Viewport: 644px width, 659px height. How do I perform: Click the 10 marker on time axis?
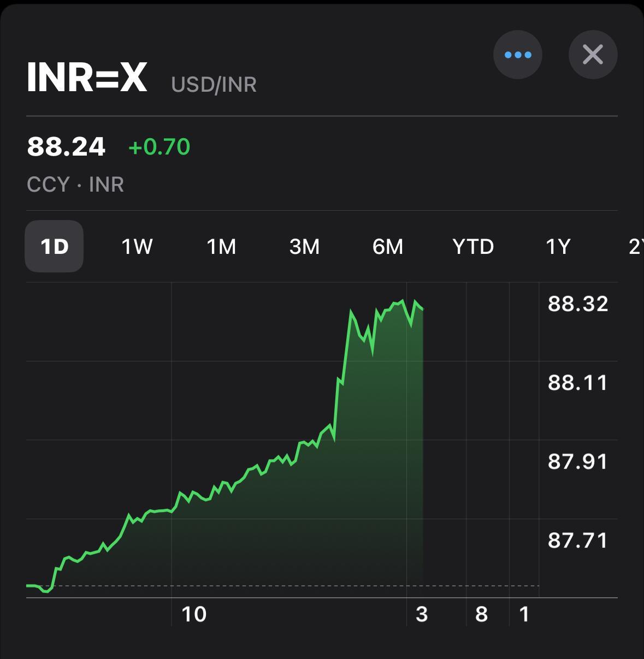coord(194,614)
